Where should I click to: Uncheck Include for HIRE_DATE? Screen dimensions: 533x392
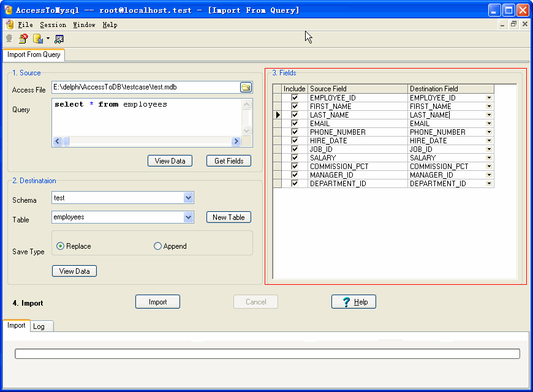tap(295, 141)
